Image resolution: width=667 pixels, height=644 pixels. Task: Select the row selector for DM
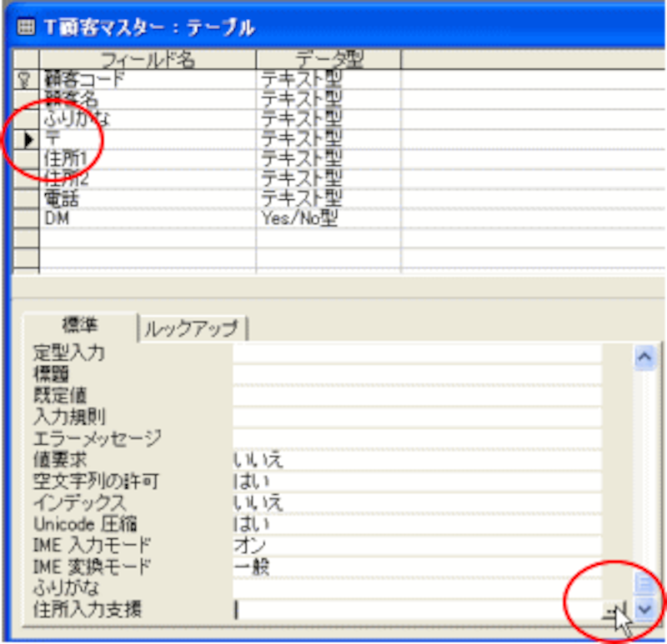[26, 218]
